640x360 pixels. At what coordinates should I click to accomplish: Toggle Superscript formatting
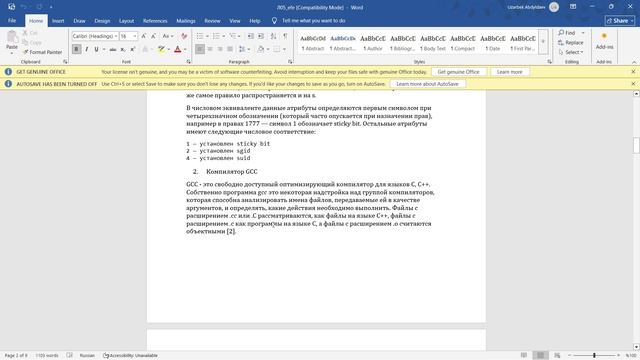tap(133, 49)
